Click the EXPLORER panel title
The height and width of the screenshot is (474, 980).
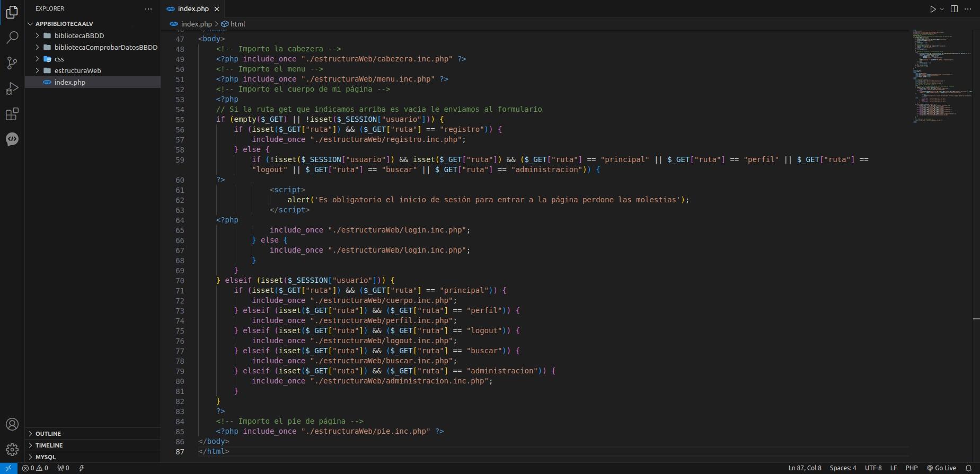(50, 9)
